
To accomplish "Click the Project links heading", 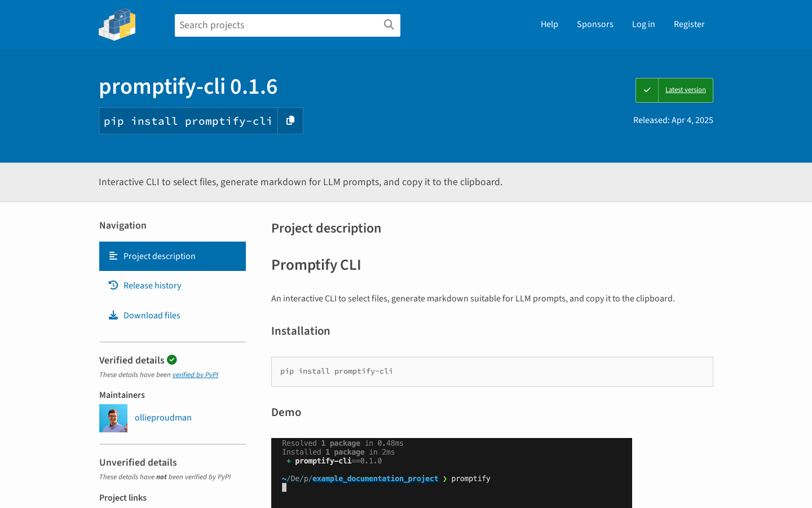I will click(123, 498).
